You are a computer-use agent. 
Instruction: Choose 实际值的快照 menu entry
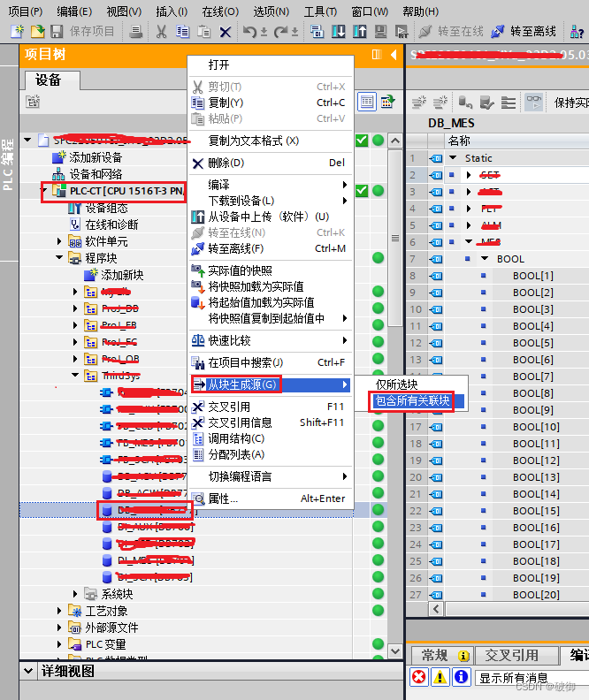tap(271, 270)
